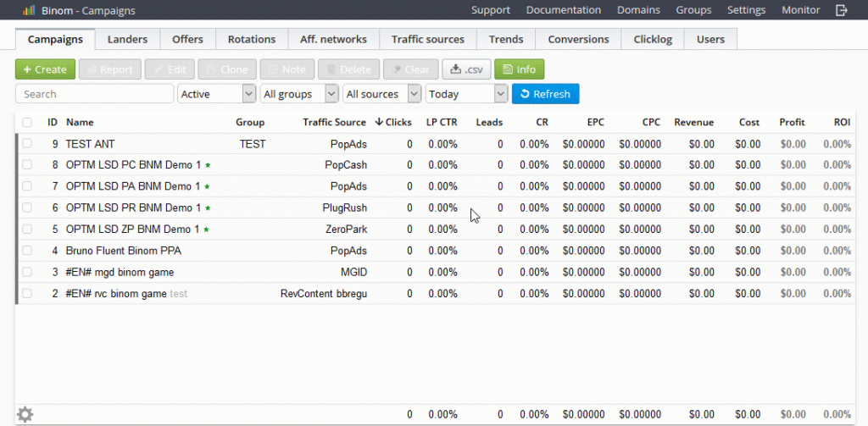This screenshot has height=426, width=868.
Task: Switch to the Traffic sources tab
Action: (428, 39)
